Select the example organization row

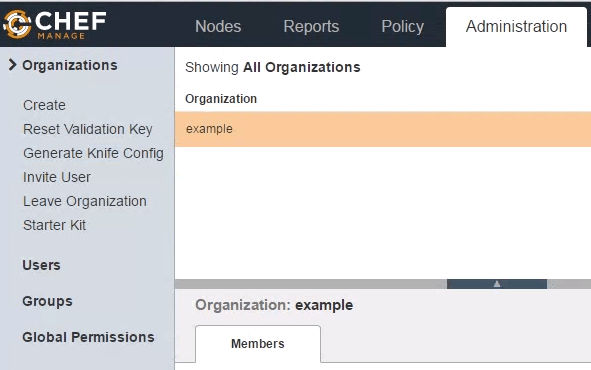[x=383, y=129]
